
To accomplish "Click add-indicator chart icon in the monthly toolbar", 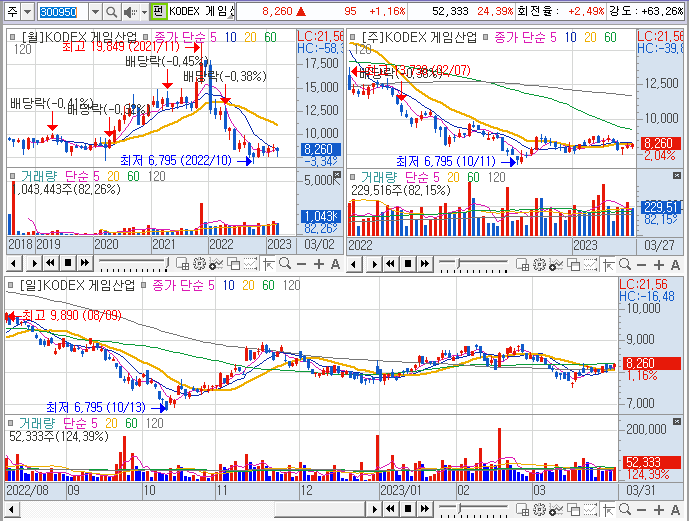I will (216, 264).
